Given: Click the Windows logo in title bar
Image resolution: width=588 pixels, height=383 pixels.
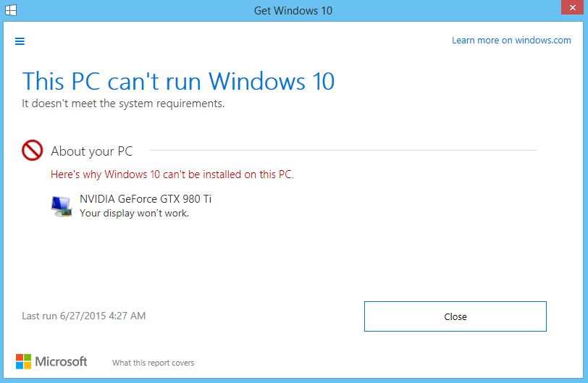Looking at the screenshot, I should (10, 10).
